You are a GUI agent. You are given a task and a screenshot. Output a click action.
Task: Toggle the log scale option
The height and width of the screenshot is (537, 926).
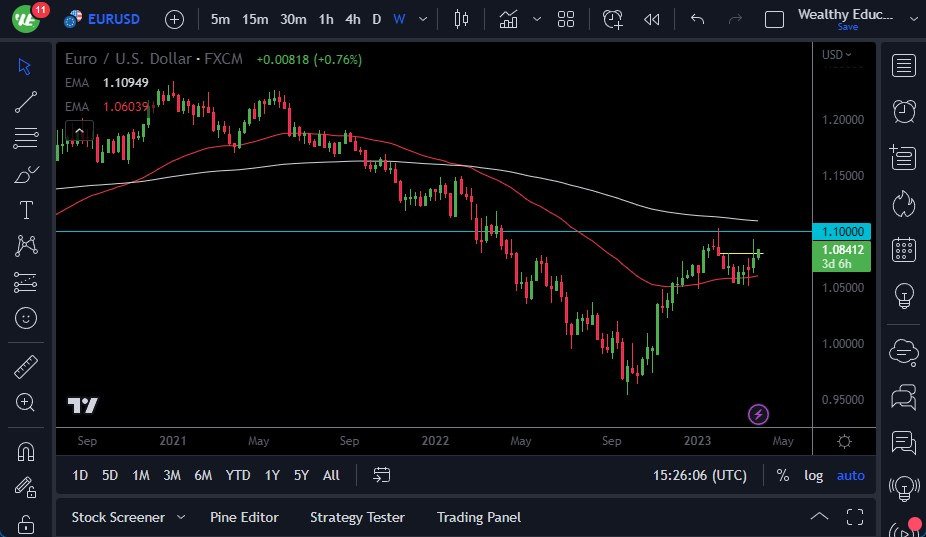pyautogui.click(x=813, y=475)
